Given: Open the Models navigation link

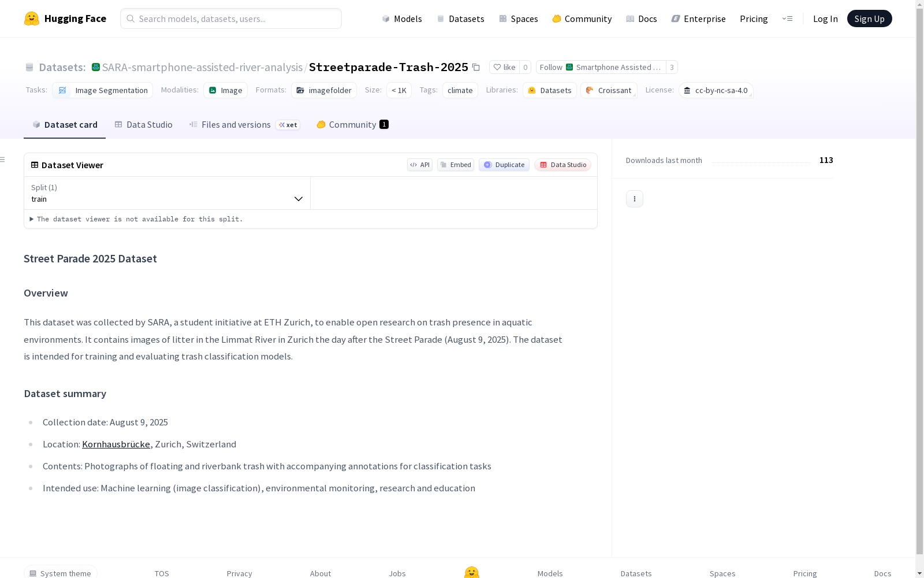Looking at the screenshot, I should 402,18.
